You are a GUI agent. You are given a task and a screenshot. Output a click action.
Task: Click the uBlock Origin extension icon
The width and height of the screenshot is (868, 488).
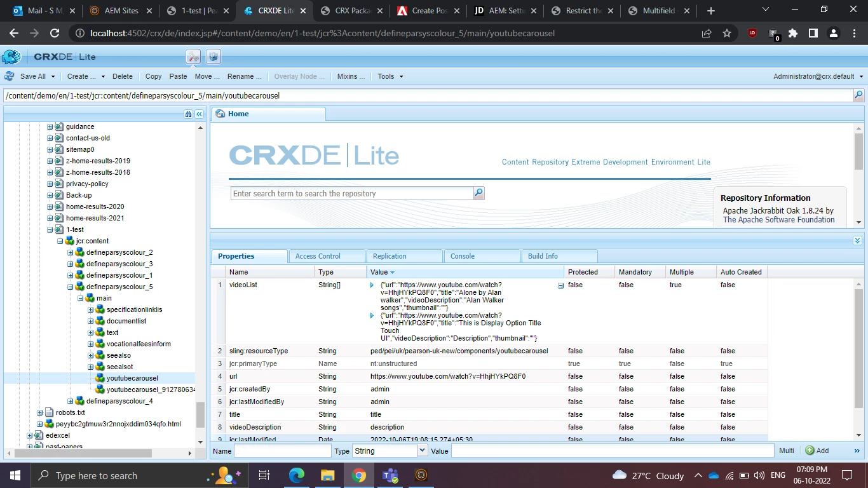click(752, 33)
